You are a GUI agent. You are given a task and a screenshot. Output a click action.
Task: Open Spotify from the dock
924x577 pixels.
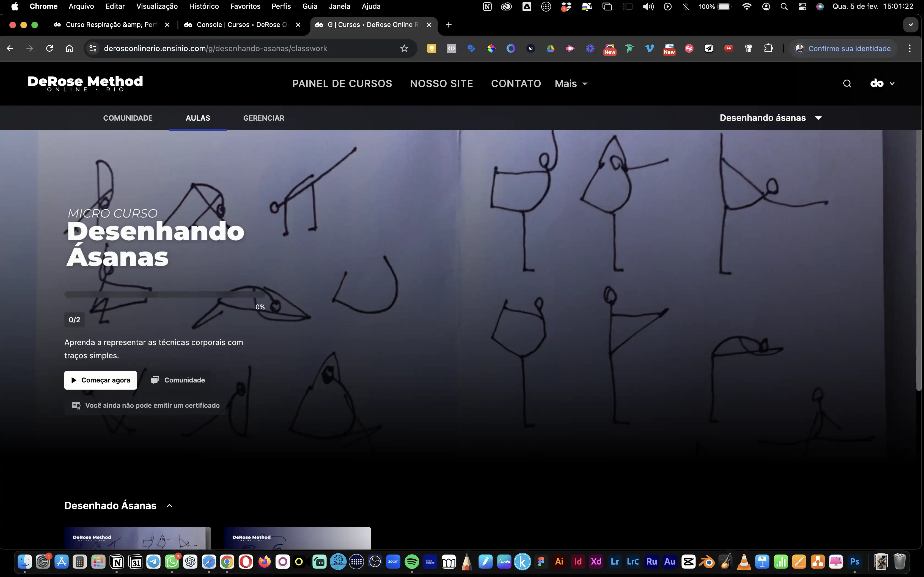[x=412, y=561]
